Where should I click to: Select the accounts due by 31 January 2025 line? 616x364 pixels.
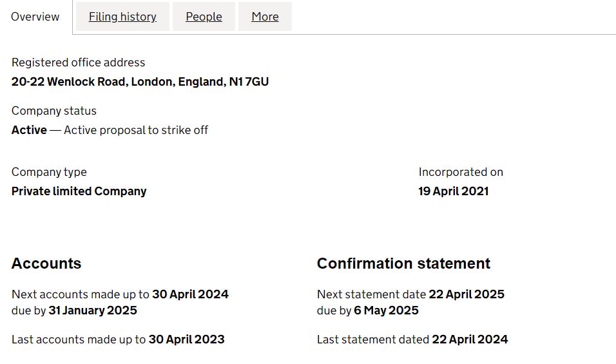(x=74, y=311)
